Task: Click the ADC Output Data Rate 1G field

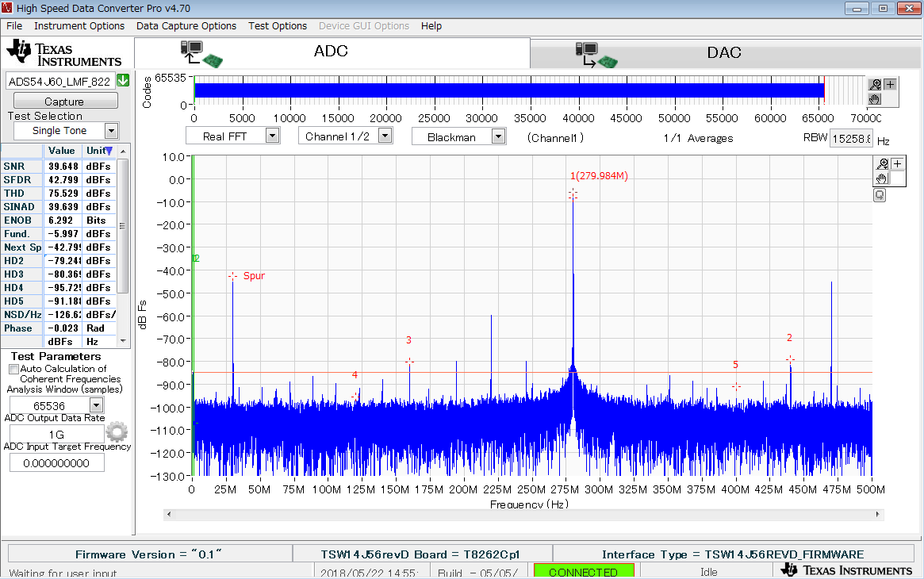Action: point(56,435)
